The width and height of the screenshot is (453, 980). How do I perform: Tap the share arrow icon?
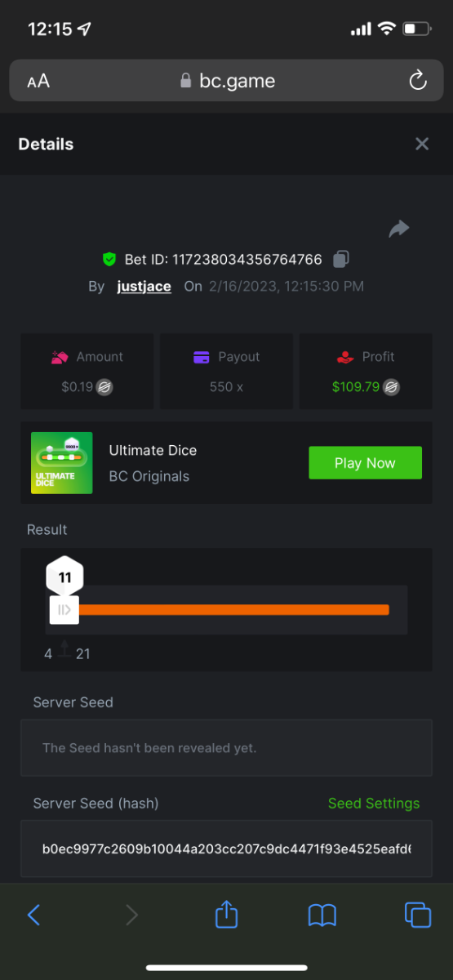(399, 229)
